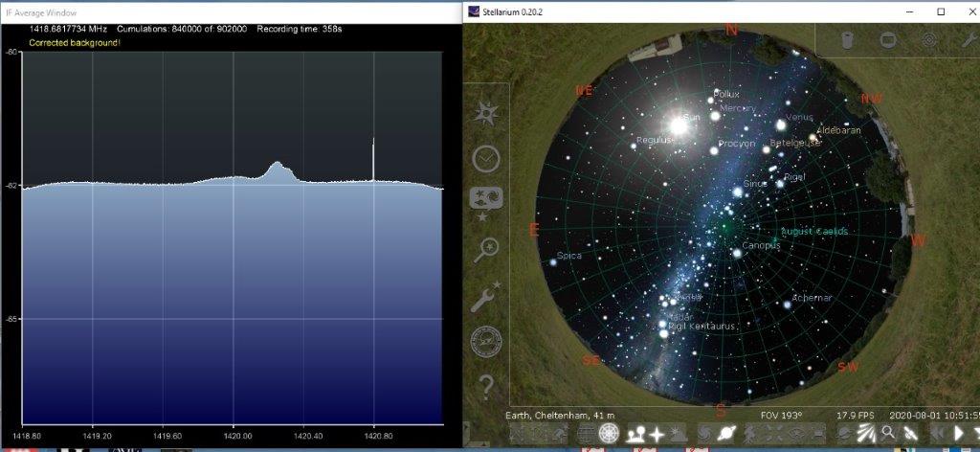Toggle atmosphere display in bottom toolbar

679,435
